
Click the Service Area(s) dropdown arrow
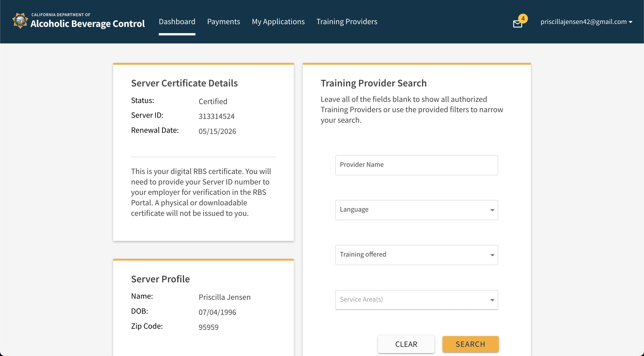coord(492,300)
